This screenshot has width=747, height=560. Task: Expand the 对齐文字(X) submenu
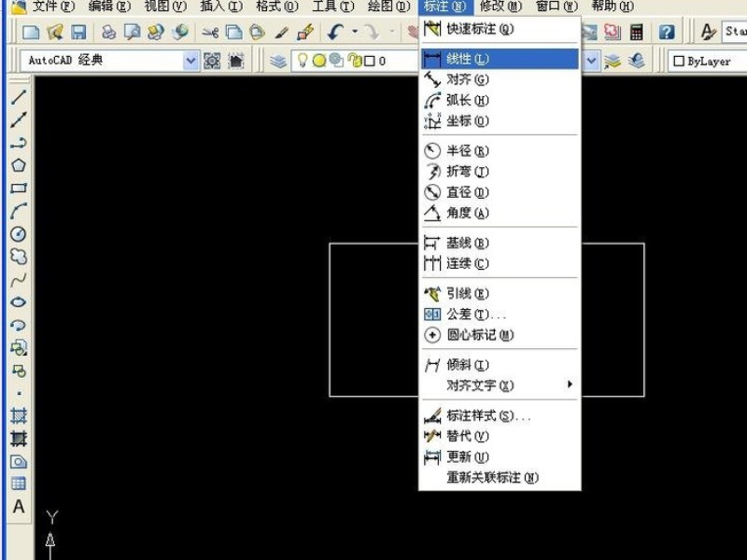tap(500, 385)
